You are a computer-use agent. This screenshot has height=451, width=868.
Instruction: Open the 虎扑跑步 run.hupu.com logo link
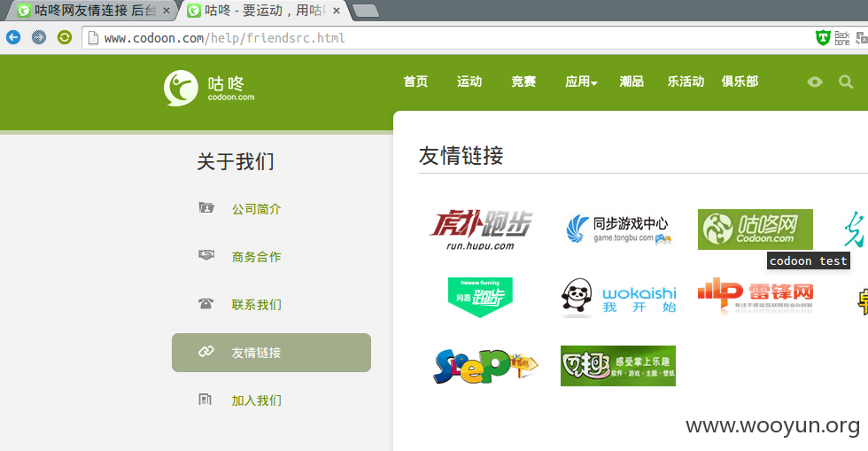(x=480, y=230)
